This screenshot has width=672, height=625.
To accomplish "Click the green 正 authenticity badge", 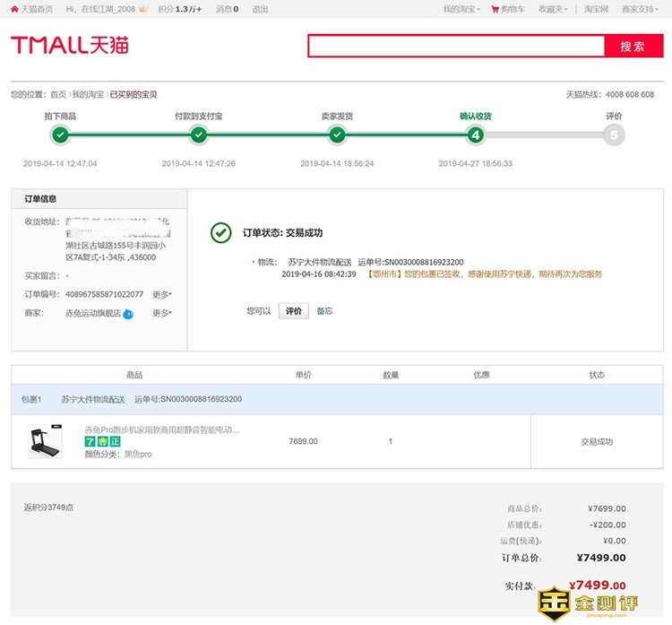I will coord(115,442).
